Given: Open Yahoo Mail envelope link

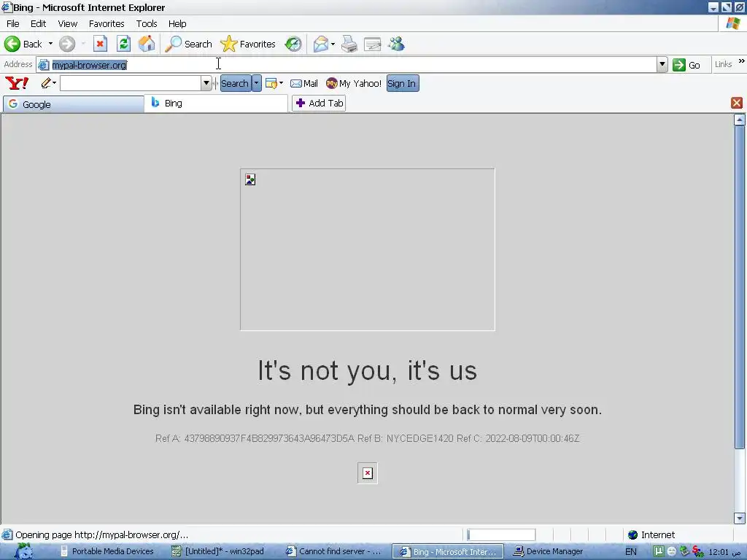Looking at the screenshot, I should pos(304,83).
